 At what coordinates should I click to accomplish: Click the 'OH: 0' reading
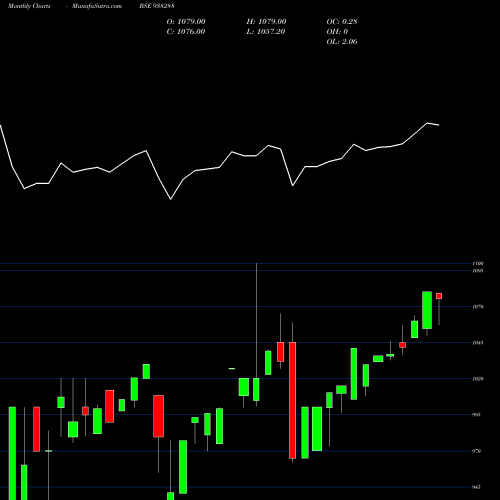pos(337,31)
